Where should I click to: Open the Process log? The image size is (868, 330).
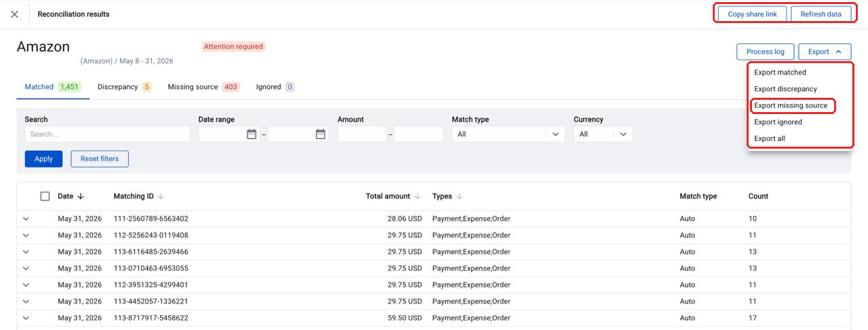pyautogui.click(x=765, y=52)
